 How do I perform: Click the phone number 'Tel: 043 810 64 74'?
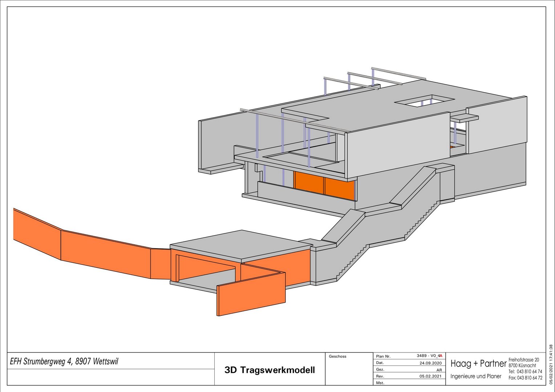pos(525,372)
